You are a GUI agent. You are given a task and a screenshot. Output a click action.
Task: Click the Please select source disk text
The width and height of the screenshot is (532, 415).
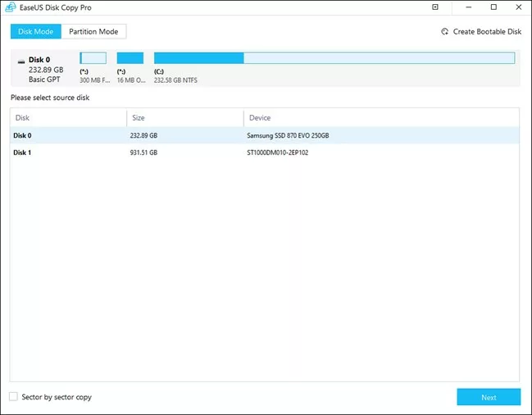[50, 98]
